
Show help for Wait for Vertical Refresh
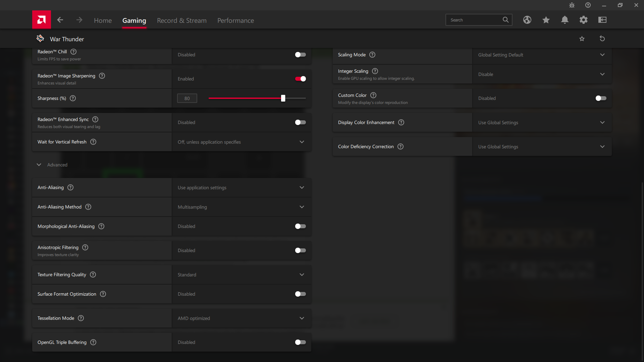tap(93, 142)
